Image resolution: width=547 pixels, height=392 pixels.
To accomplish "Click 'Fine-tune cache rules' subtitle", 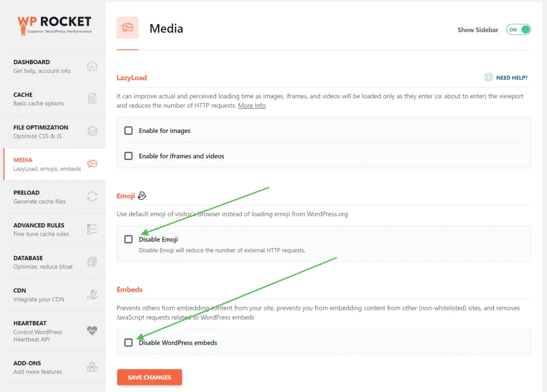I will pyautogui.click(x=41, y=234).
